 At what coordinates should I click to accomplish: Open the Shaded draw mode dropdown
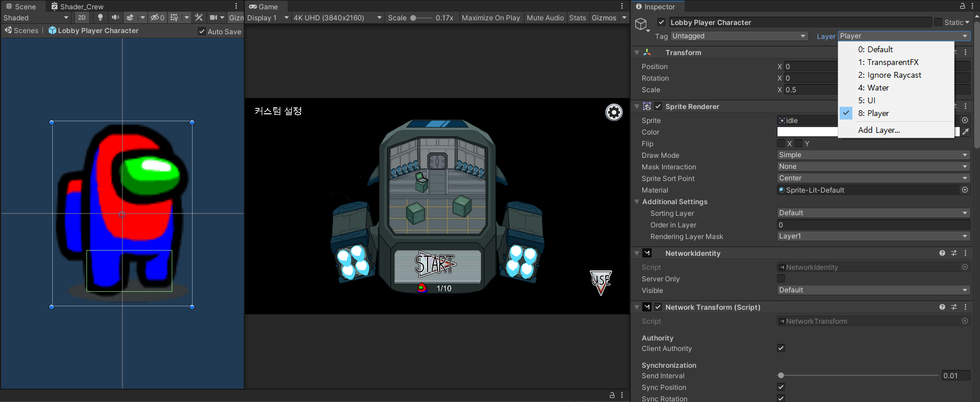36,17
